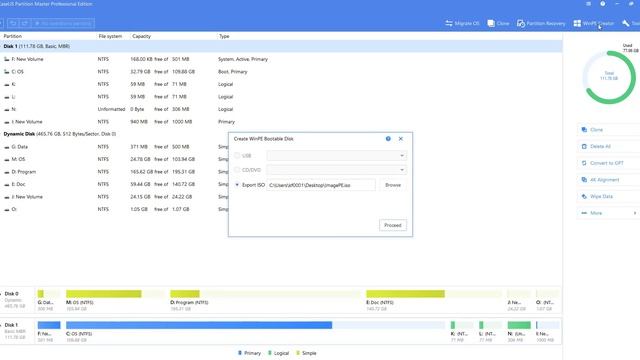
Task: Click the help icon in WinPE dialog
Action: click(x=388, y=139)
